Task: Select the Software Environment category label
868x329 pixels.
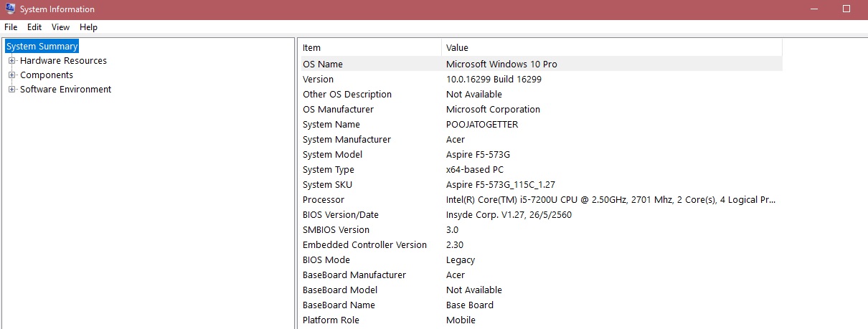Action: click(x=65, y=90)
